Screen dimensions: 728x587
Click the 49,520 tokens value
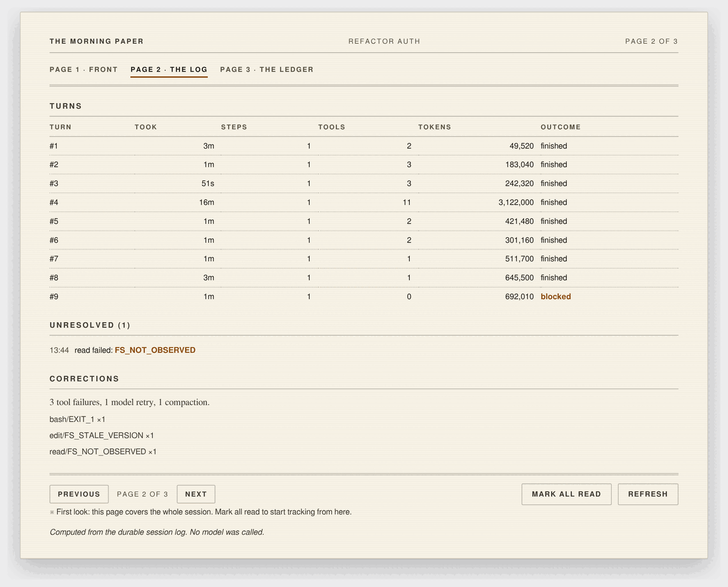tap(522, 146)
